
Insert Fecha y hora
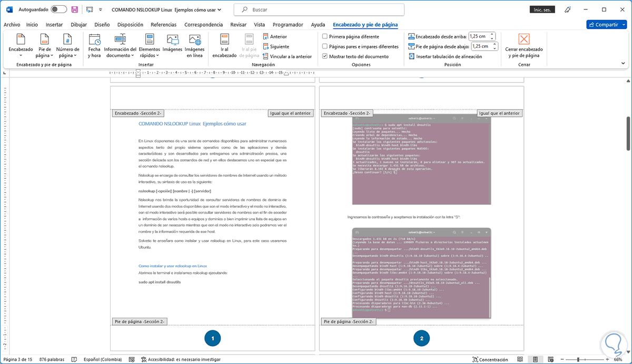pyautogui.click(x=94, y=45)
